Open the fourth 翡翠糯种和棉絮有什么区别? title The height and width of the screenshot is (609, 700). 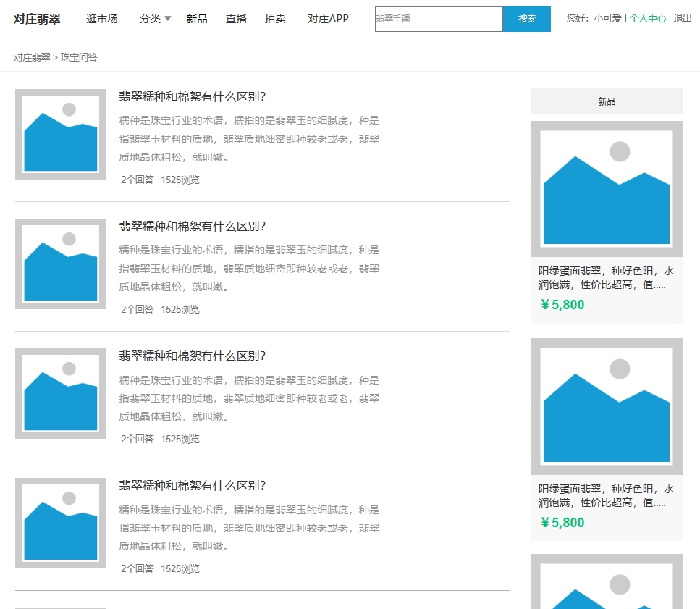pyautogui.click(x=193, y=486)
